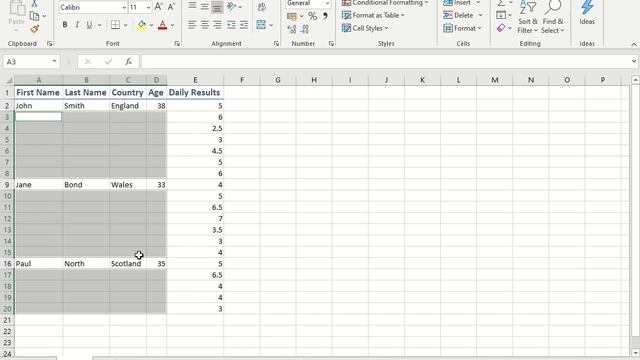
Task: Open the Calibri font name dropdown
Action: 124,7
